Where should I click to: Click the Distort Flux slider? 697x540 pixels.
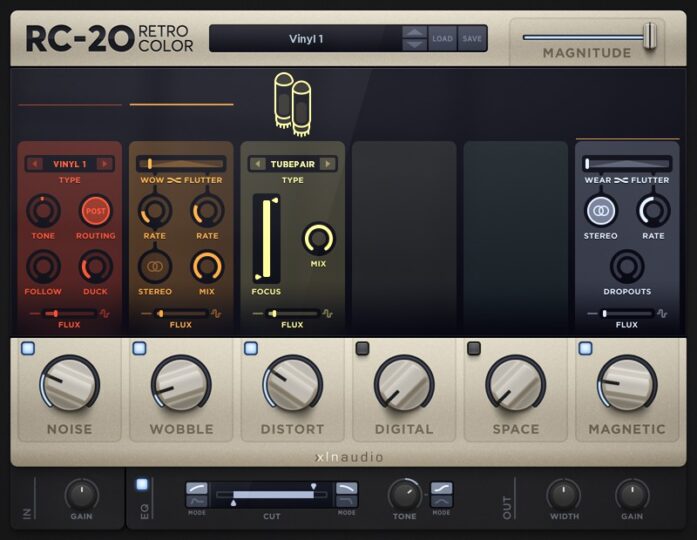292,314
